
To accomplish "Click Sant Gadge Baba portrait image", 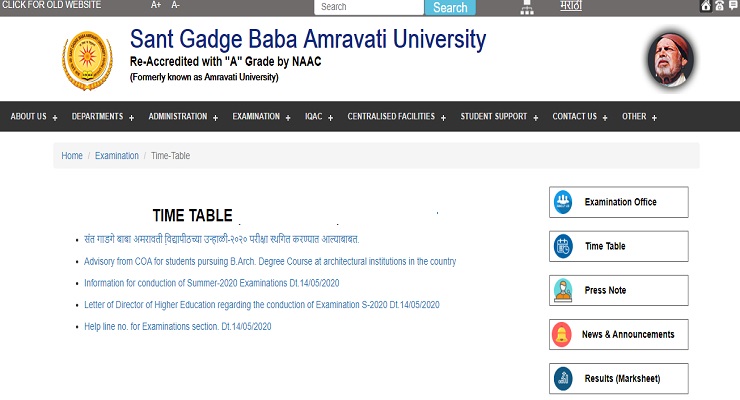I will [671, 60].
